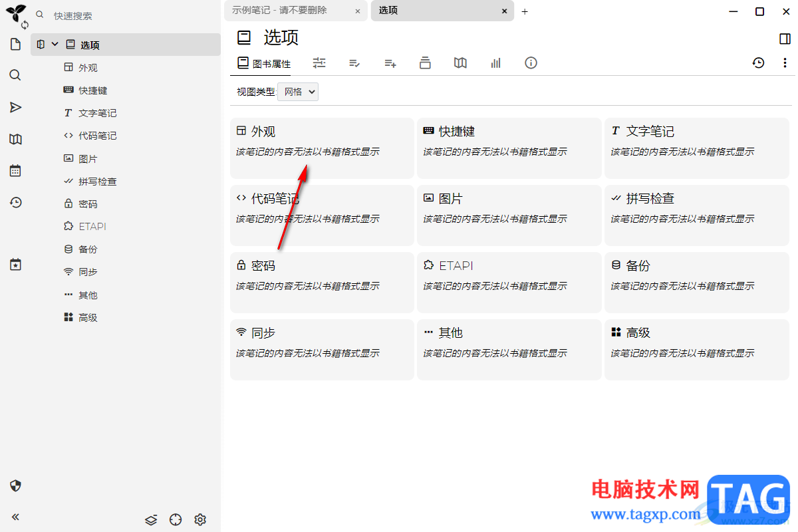Open the basic properties sliders tab
The image size is (798, 532).
click(319, 63)
